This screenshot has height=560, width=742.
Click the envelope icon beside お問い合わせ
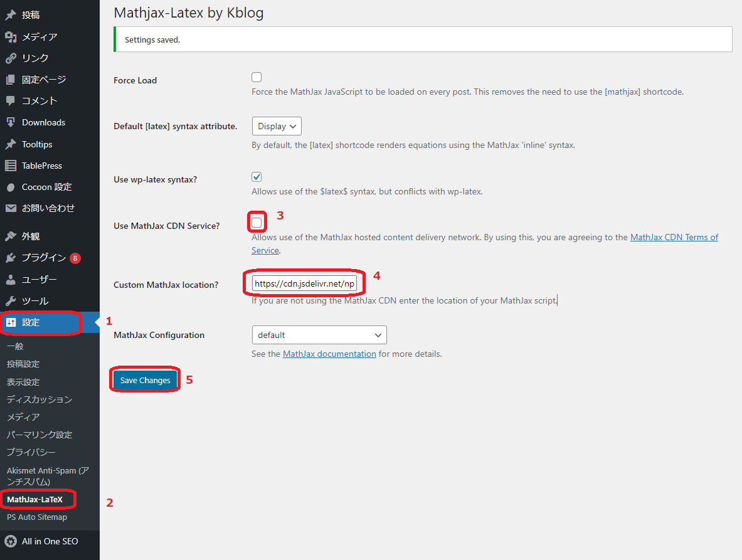click(11, 208)
